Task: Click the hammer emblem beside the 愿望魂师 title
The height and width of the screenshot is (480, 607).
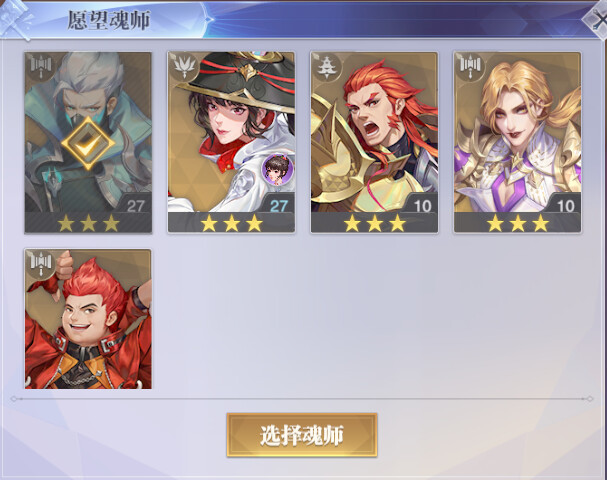Action: [x=17, y=20]
